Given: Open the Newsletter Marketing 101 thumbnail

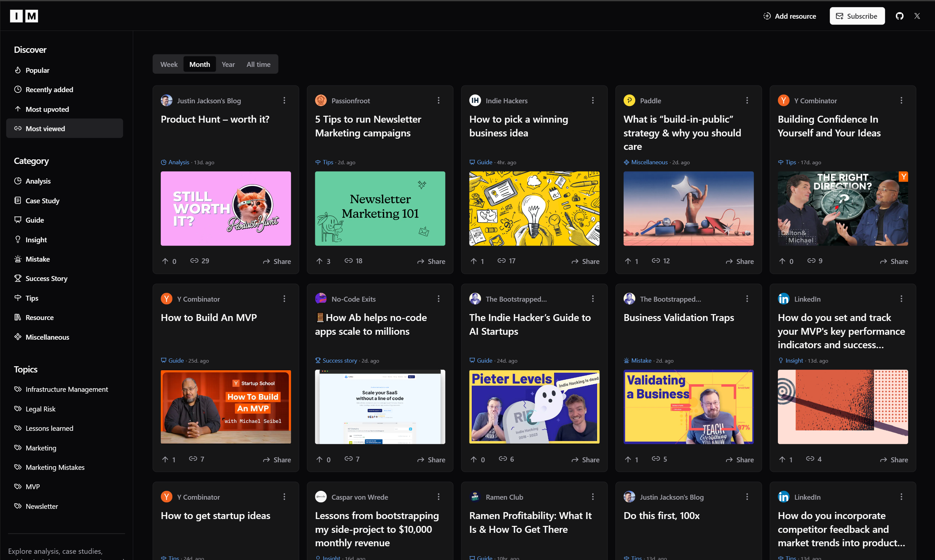Looking at the screenshot, I should coord(380,209).
